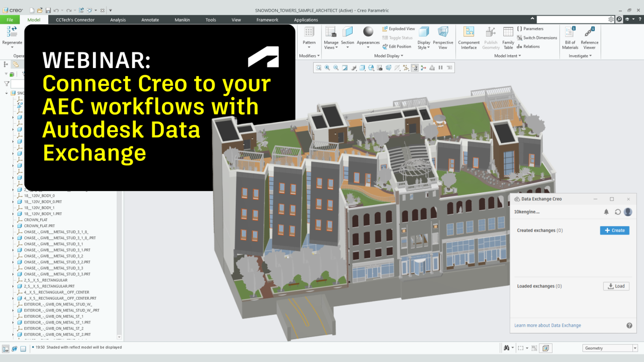Image resolution: width=644 pixels, height=362 pixels.
Task: Open the Pattern tool
Action: point(309,38)
